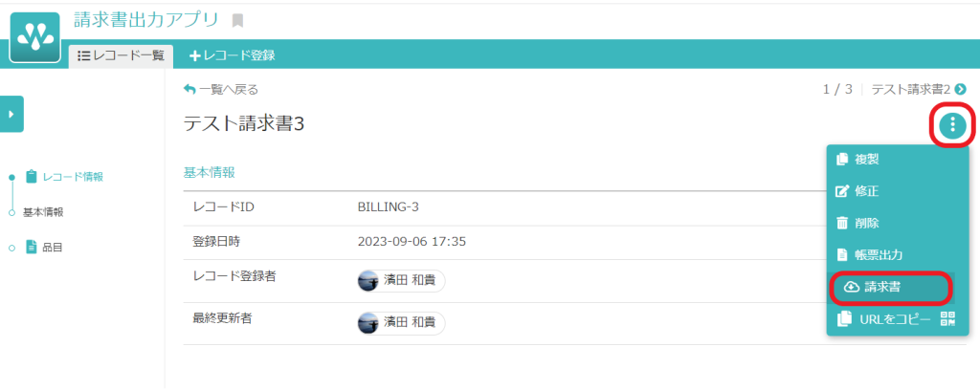Viewport: 980px width, 391px height.
Task: Click 最終更新者 avatar for 濱田 和貴
Action: 368,323
